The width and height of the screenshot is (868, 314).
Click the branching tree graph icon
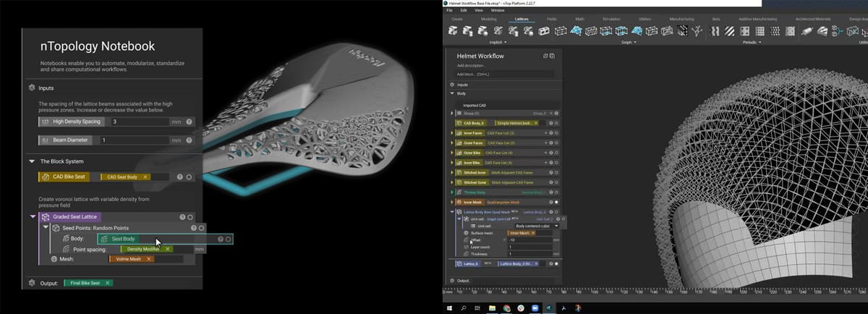(x=697, y=31)
